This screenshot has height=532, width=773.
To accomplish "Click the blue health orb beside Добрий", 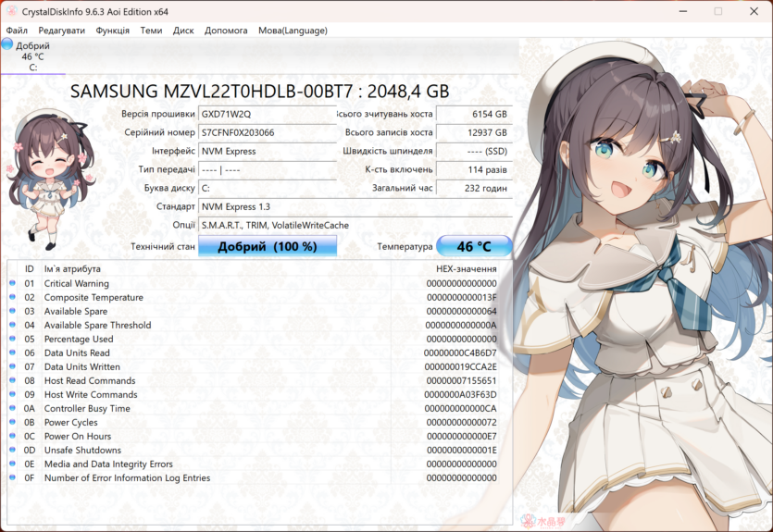I will [6, 44].
